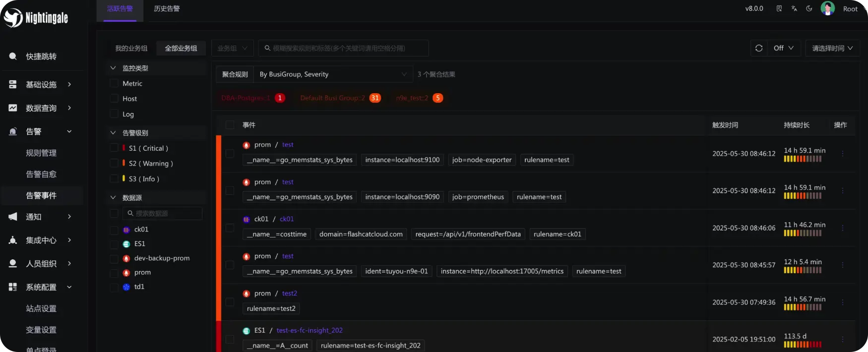The width and height of the screenshot is (868, 352).
Task: Click the ES1 datasource icon in event list
Action: coord(247,331)
